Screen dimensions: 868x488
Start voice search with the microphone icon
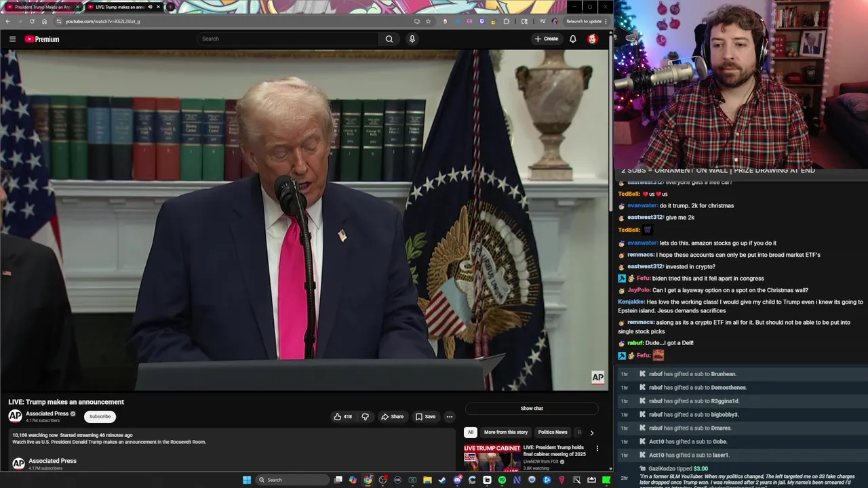click(412, 39)
